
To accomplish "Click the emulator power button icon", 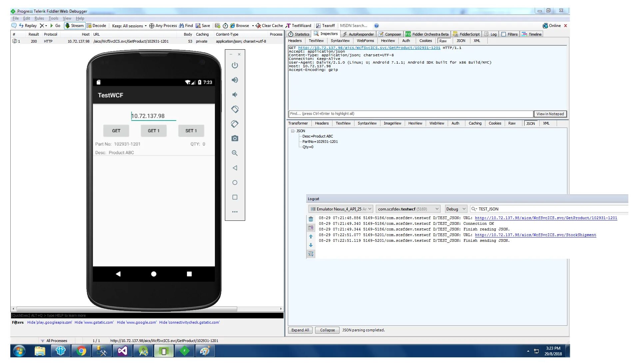I will point(235,65).
